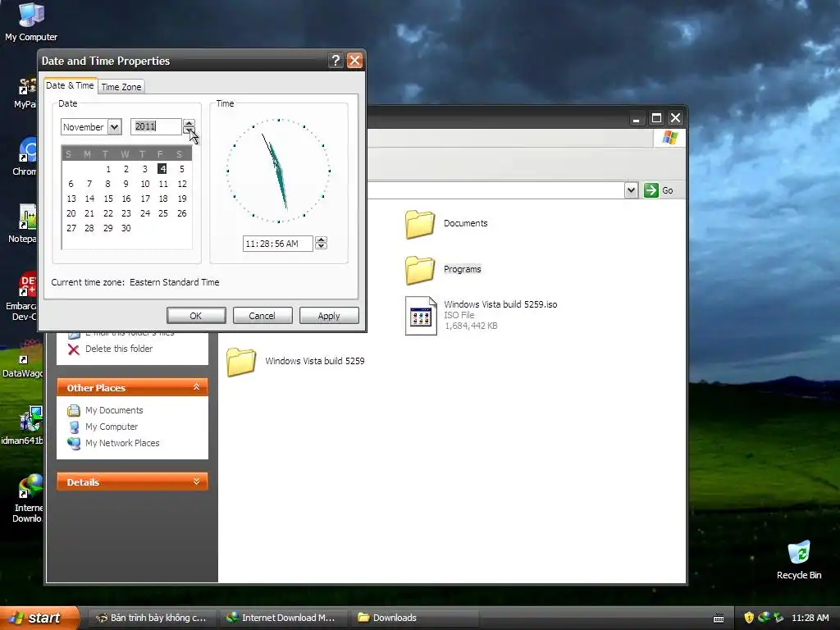
Task: Click Apply in Date and Time Properties
Action: coord(328,316)
